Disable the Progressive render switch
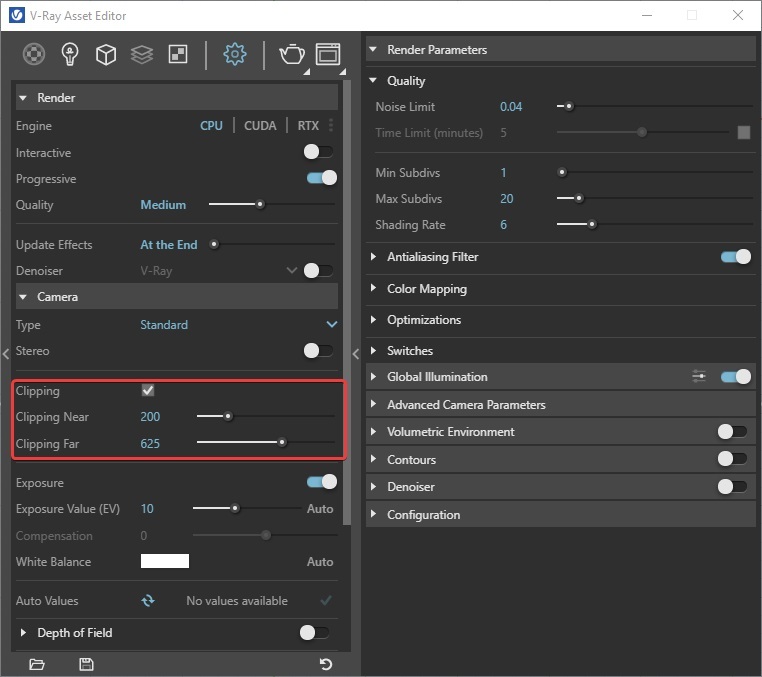 click(x=322, y=178)
